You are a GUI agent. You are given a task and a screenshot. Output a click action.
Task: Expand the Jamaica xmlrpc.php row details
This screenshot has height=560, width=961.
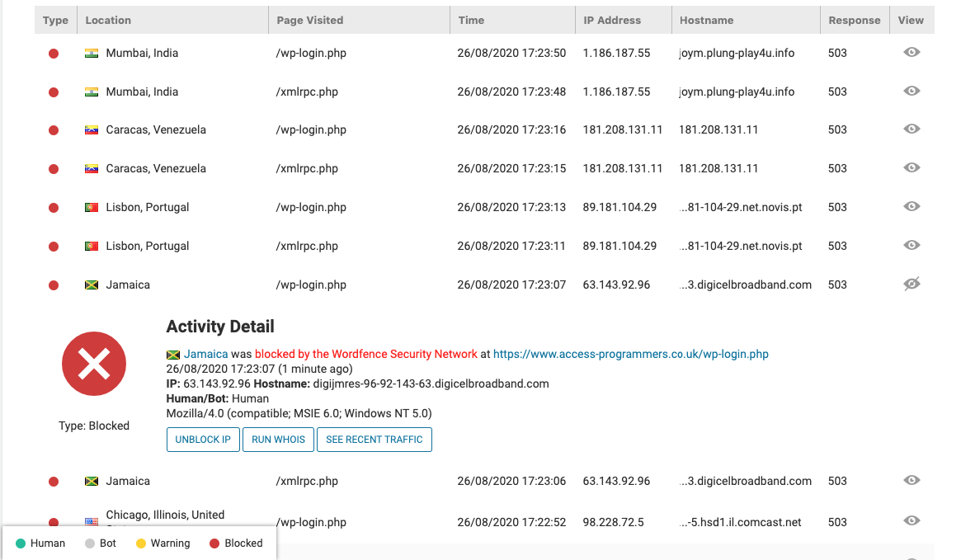coord(912,480)
